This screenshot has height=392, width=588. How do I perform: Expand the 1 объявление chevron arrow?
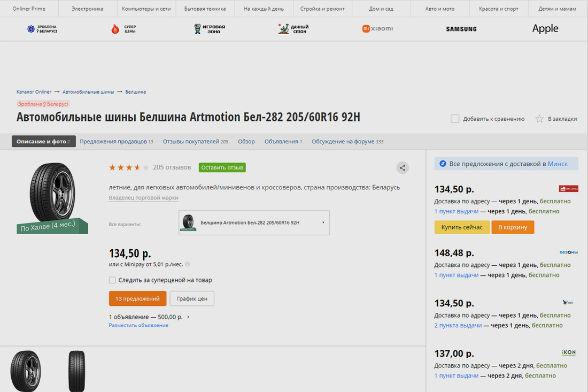tap(188, 317)
